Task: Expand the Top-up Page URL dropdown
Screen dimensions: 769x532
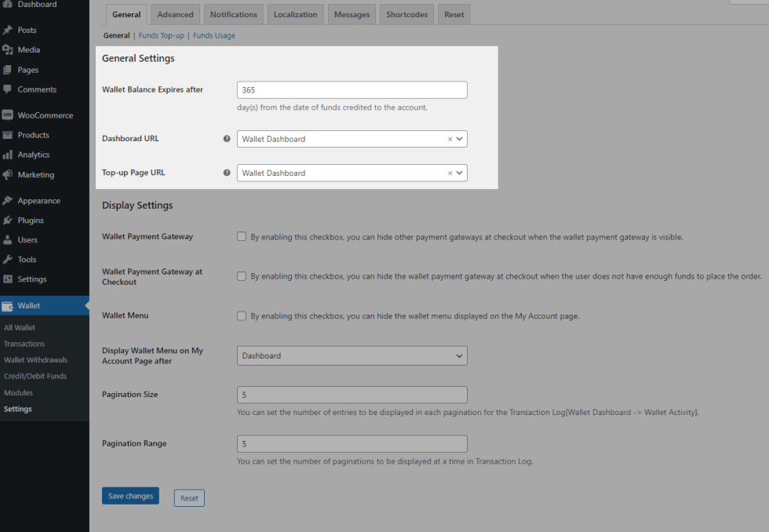Action: [x=352, y=173]
